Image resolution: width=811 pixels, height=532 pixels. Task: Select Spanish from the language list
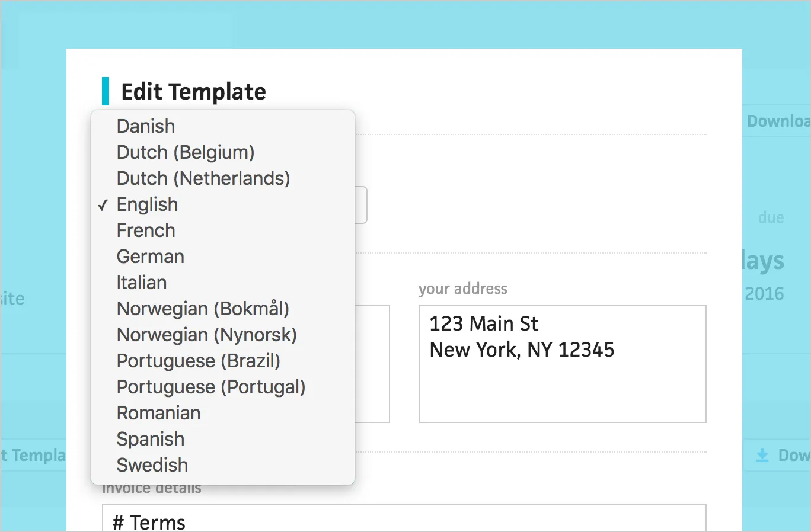[150, 439]
